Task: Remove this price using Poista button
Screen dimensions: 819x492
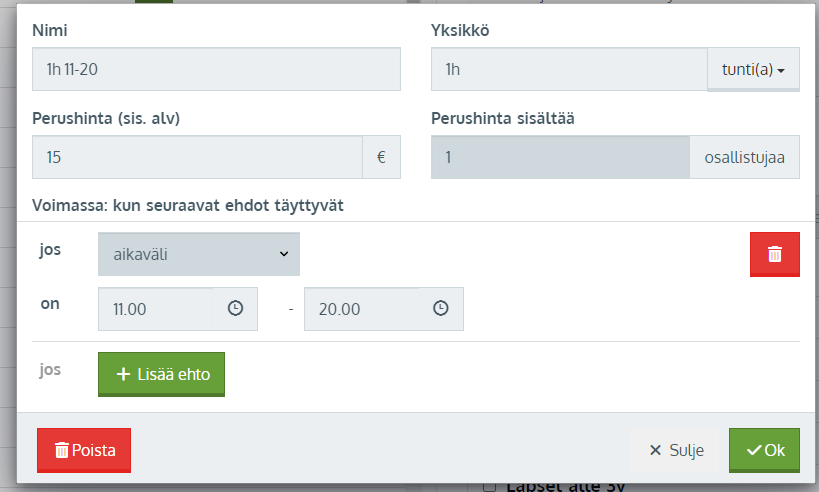Action: pyautogui.click(x=84, y=450)
